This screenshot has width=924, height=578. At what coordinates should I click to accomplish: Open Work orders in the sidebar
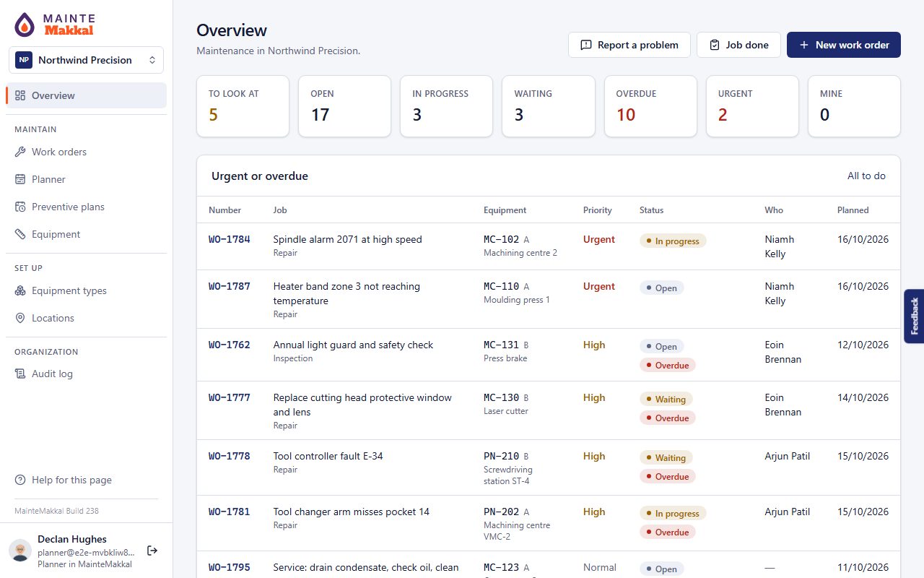(x=86, y=152)
